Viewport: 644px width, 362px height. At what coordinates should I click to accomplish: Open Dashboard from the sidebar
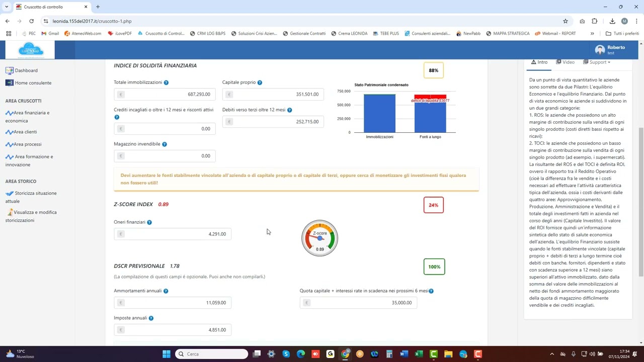26,70
